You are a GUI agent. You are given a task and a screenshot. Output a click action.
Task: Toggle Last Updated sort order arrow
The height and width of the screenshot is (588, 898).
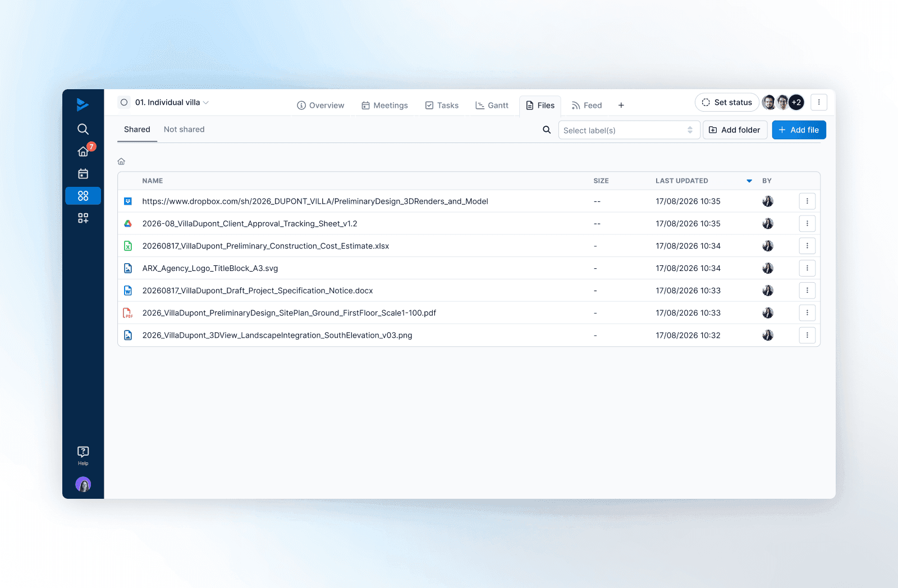[749, 181]
